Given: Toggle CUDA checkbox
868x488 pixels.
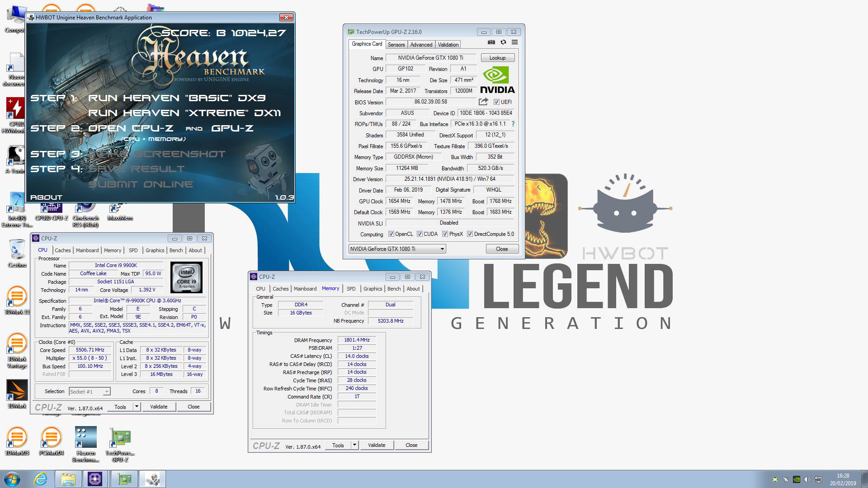Looking at the screenshot, I should pos(420,234).
